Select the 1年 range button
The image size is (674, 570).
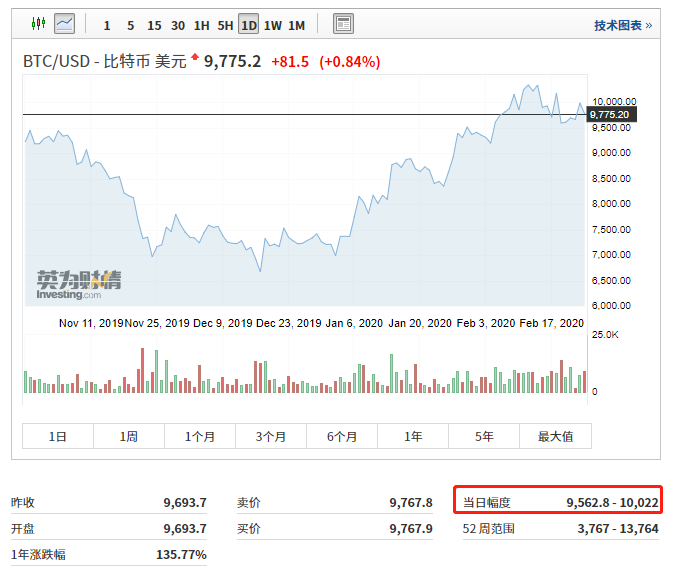click(x=413, y=436)
